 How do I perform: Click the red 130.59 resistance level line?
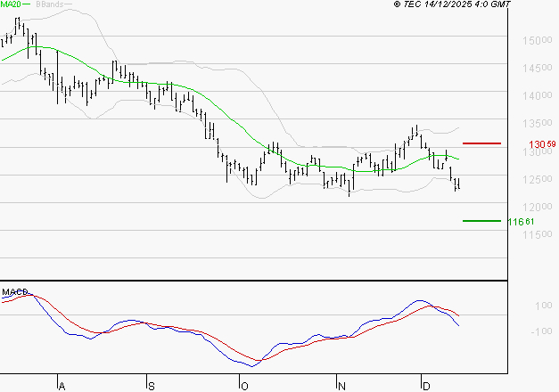pos(481,143)
